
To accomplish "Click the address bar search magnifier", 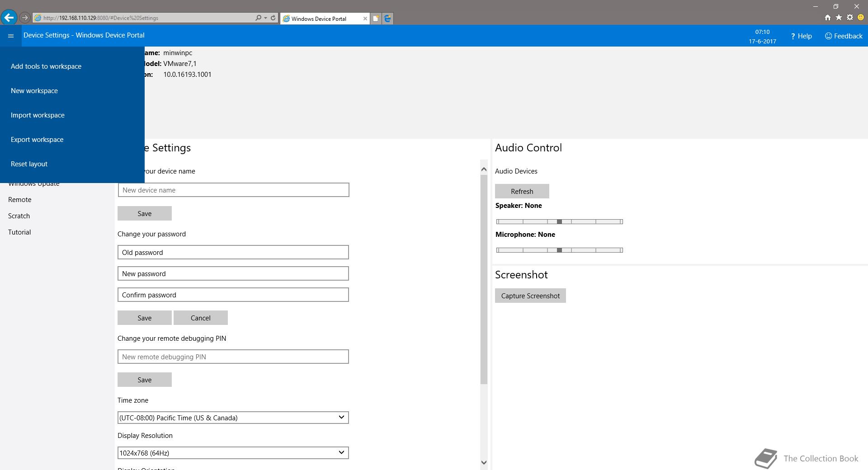I will (258, 18).
